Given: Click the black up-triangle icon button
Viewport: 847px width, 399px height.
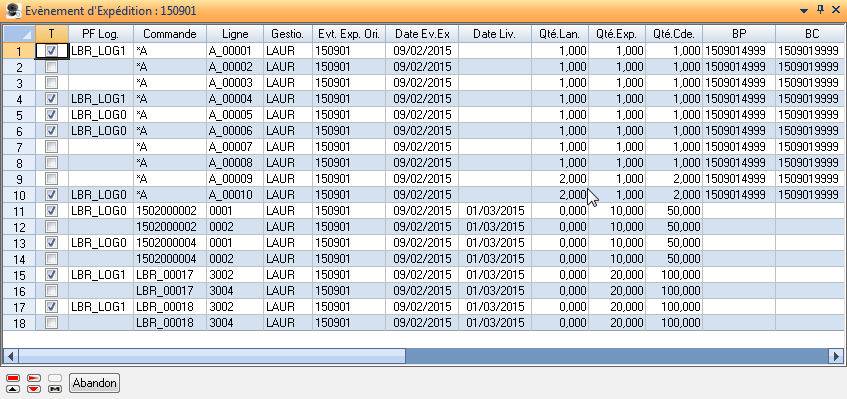Looking at the screenshot, I should pyautogui.click(x=14, y=389).
